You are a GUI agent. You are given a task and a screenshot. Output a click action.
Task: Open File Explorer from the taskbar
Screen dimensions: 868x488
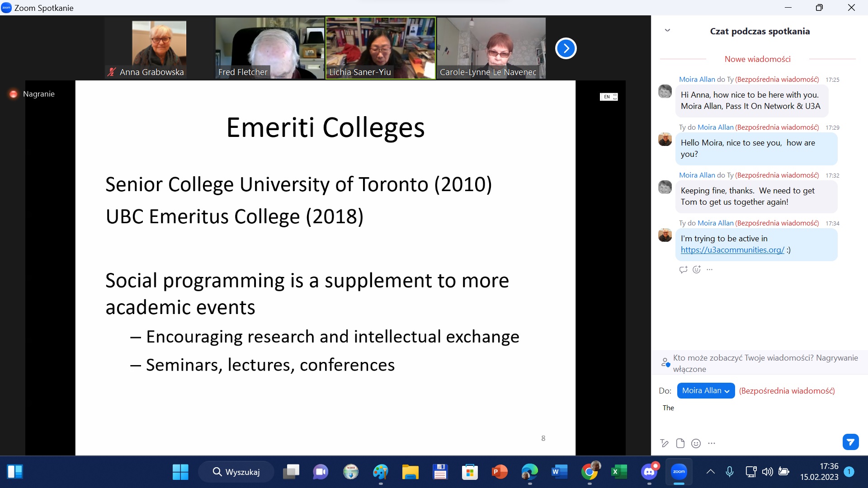[x=410, y=472]
